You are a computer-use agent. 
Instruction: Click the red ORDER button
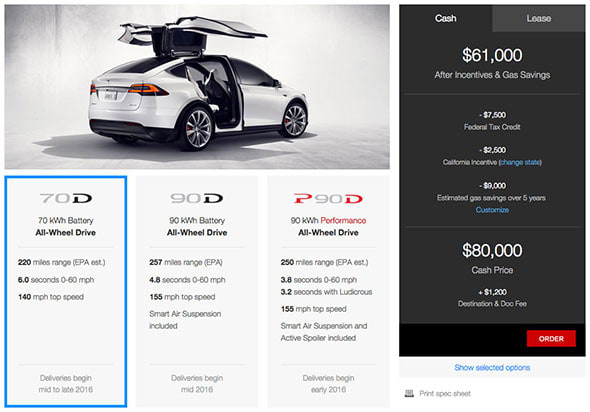[551, 338]
